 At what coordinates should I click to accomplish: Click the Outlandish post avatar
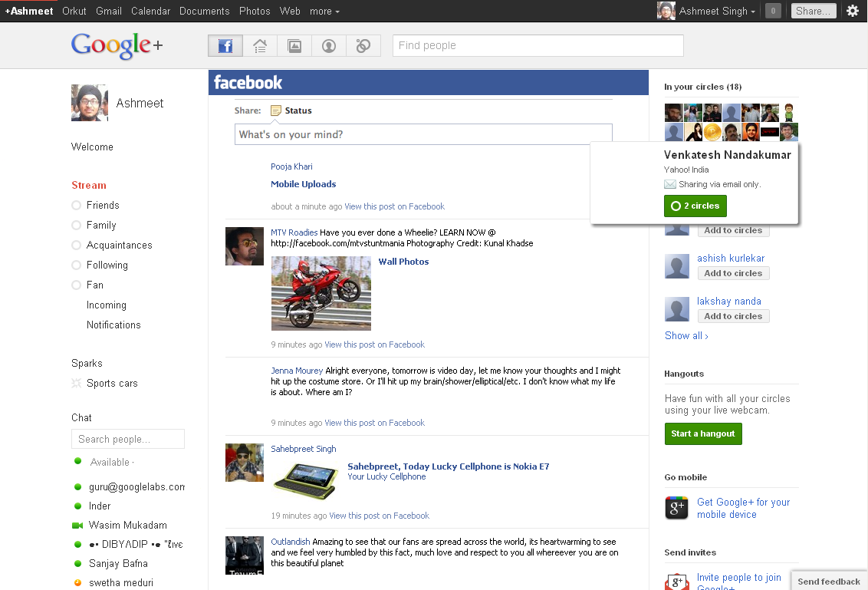coord(245,555)
